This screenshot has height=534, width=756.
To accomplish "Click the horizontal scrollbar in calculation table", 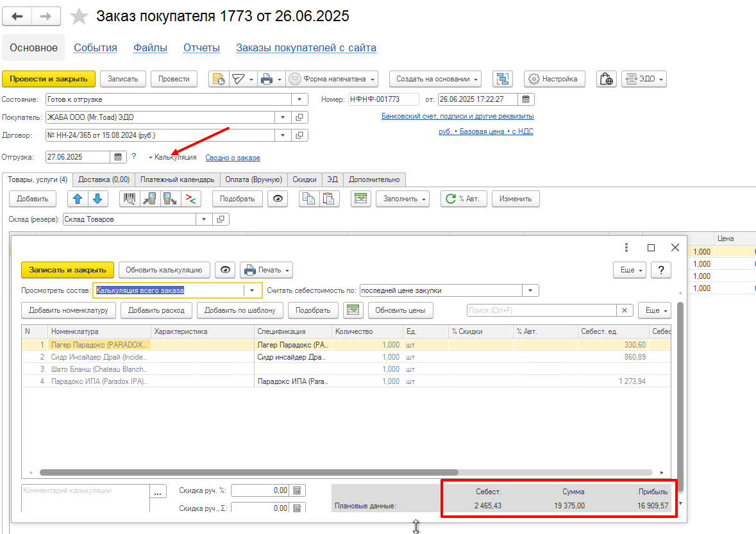I will pyautogui.click(x=248, y=472).
